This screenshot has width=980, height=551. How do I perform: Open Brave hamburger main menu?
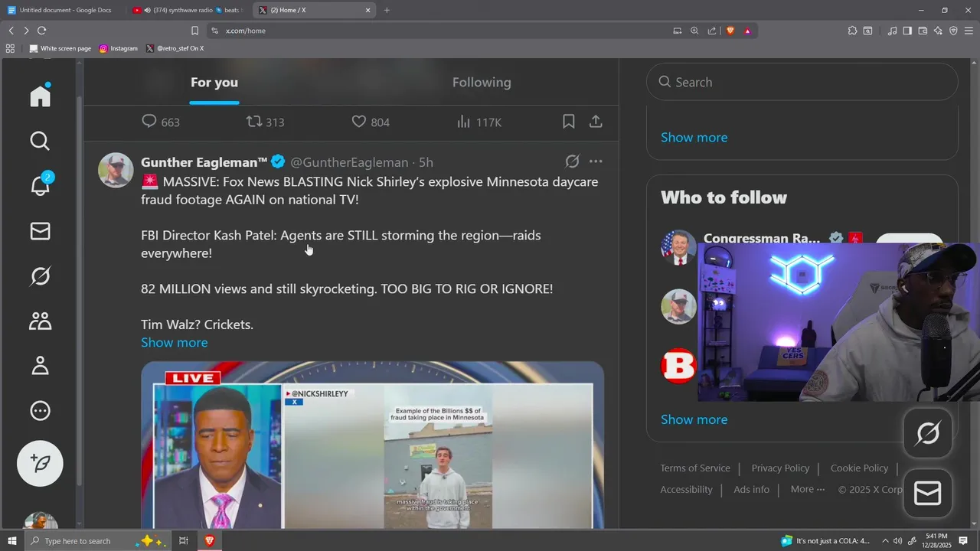pyautogui.click(x=969, y=31)
